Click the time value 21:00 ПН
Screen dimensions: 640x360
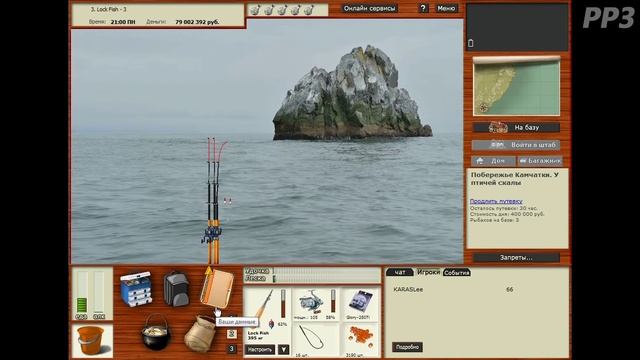[123, 22]
